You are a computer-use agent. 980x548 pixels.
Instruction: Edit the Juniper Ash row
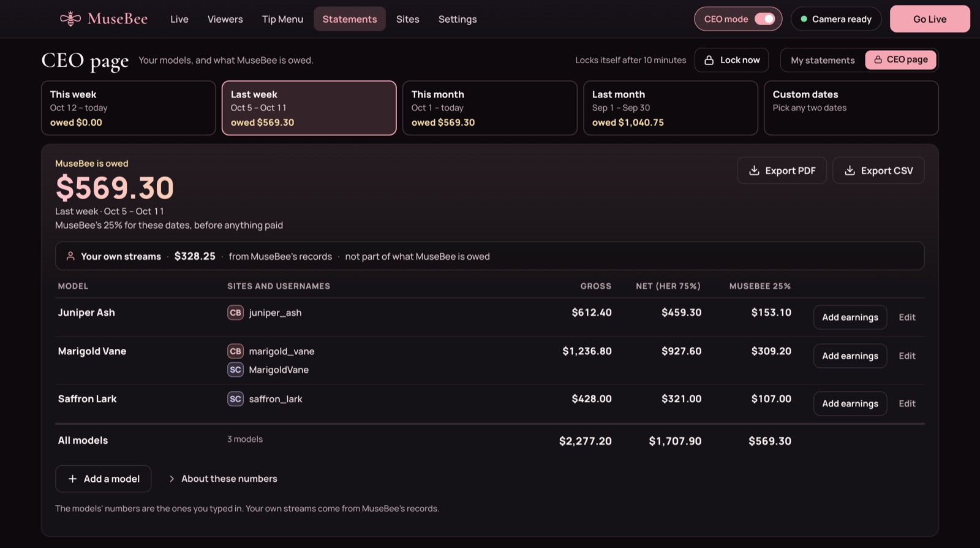(907, 318)
